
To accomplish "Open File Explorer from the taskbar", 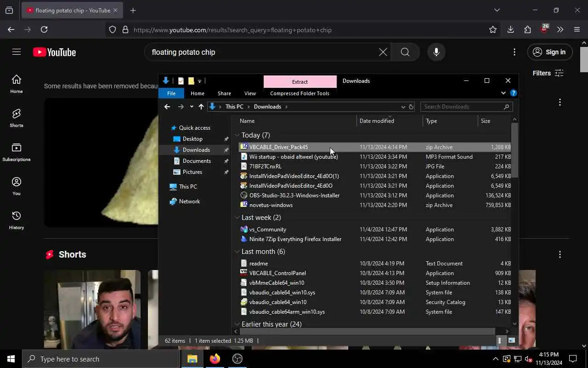I will [x=192, y=359].
